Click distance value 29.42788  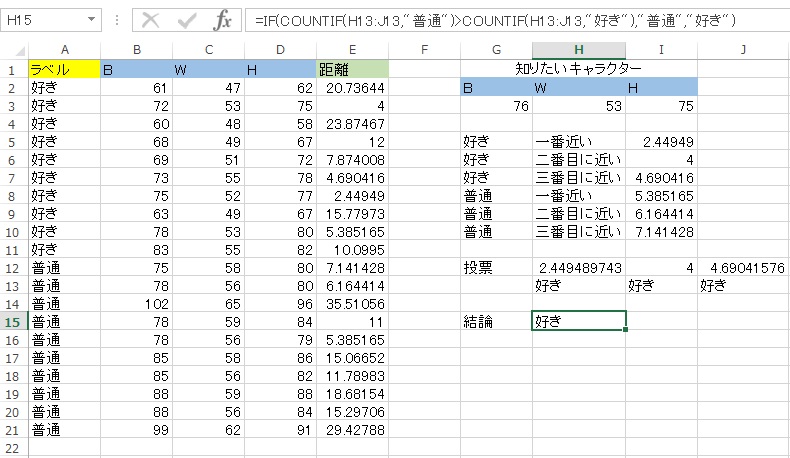tap(352, 430)
